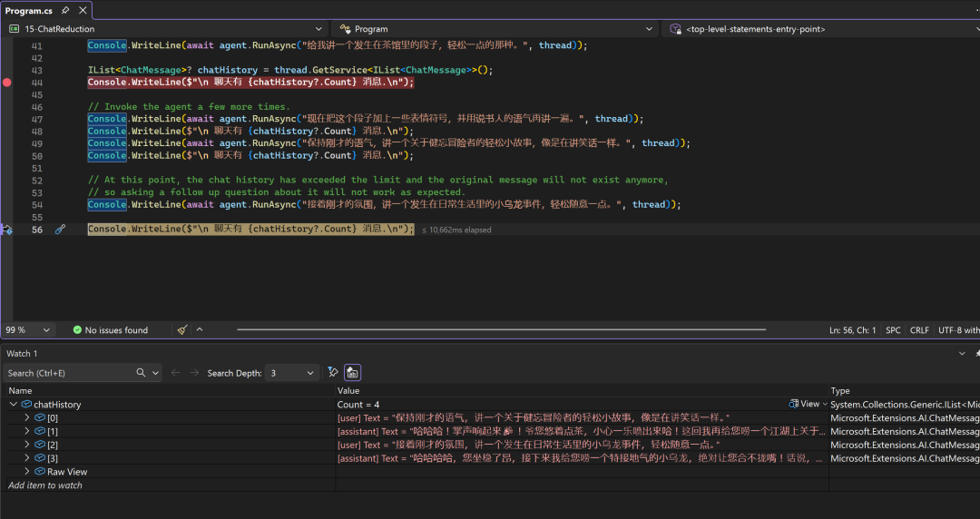980x519 pixels.
Task: Expand the [1] item in chatHistory
Action: coord(26,432)
